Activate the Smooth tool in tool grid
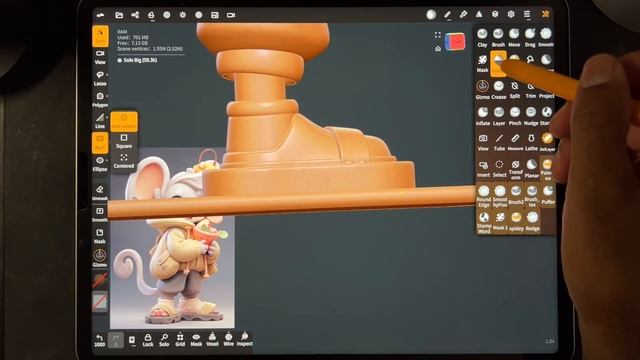This screenshot has width=640, height=360. (x=546, y=38)
